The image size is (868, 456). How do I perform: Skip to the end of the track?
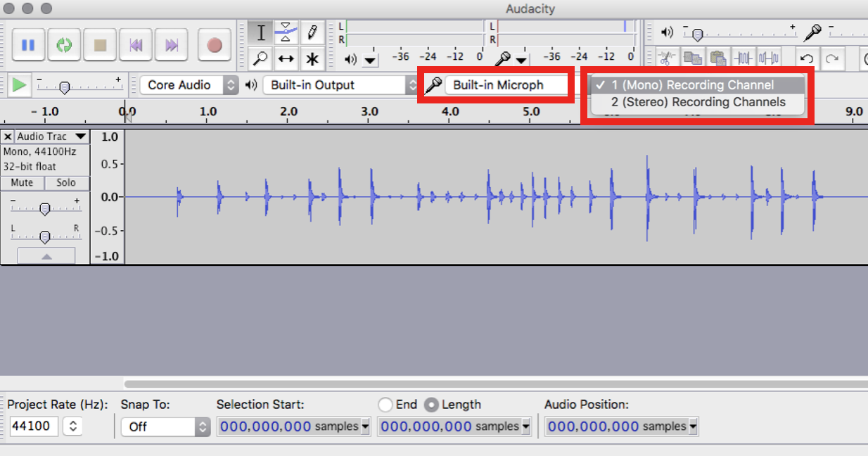(x=172, y=46)
